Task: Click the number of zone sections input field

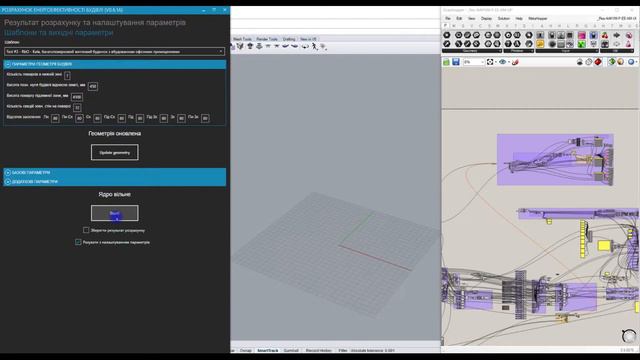Action: 77,107
